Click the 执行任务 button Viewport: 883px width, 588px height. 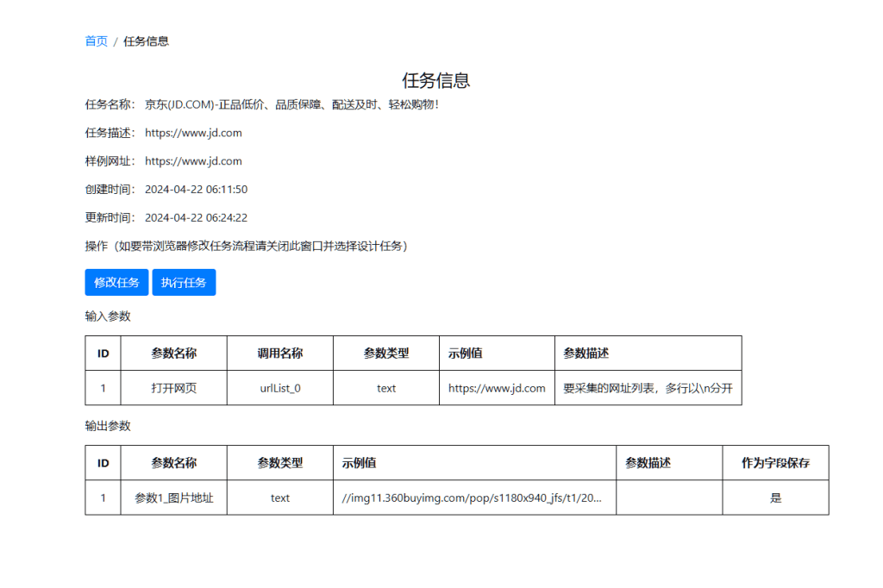(184, 282)
